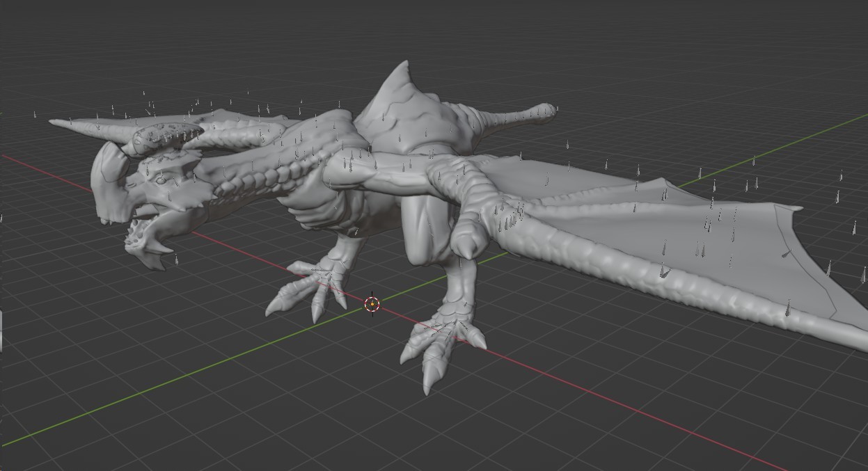Click the pointed spike on the wing edge
The width and height of the screenshot is (868, 471).
point(792,207)
